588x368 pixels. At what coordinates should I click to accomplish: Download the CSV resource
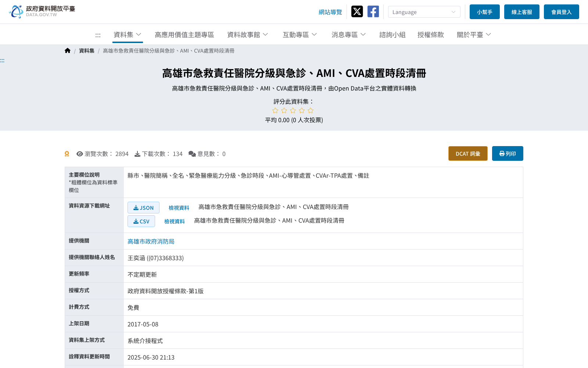pos(141,221)
